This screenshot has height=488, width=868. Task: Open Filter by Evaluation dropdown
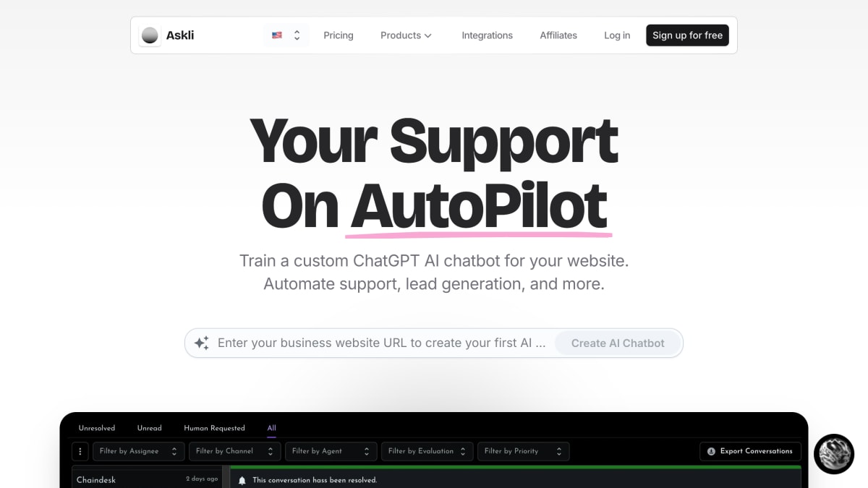click(427, 451)
